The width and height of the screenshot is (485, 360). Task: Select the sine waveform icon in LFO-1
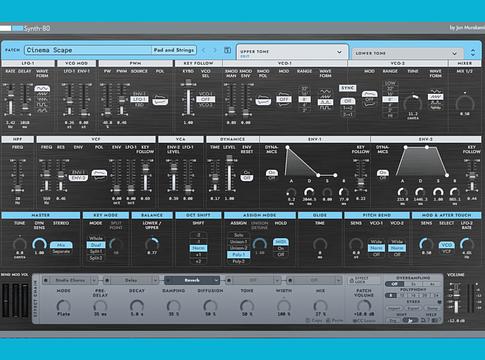click(42, 89)
